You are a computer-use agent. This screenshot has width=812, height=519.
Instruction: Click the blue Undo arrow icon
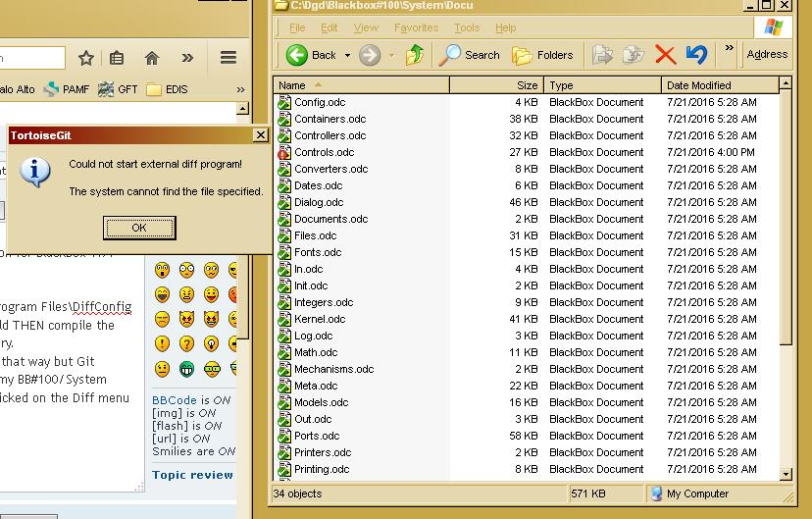(x=696, y=55)
